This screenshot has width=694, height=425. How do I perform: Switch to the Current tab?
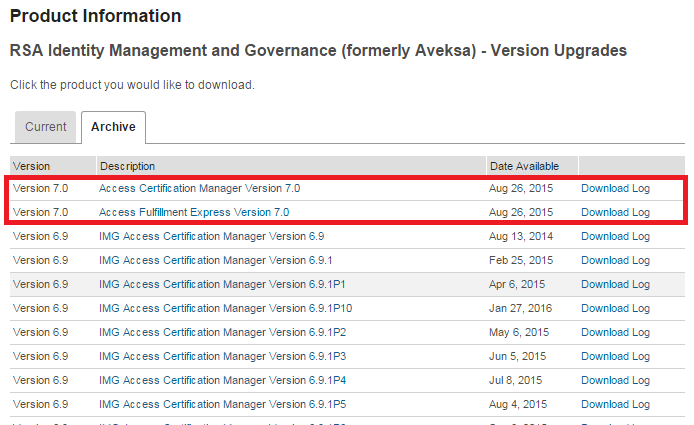[x=46, y=127]
